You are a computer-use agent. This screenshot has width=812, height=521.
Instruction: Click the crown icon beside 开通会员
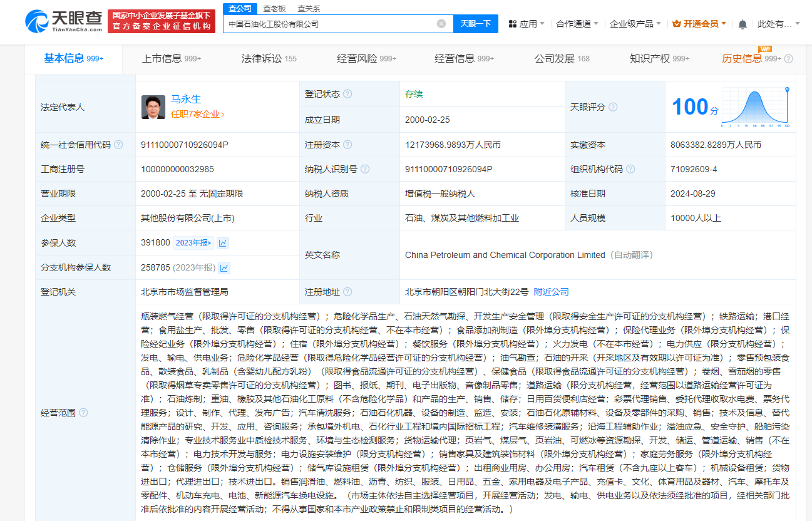pos(677,23)
